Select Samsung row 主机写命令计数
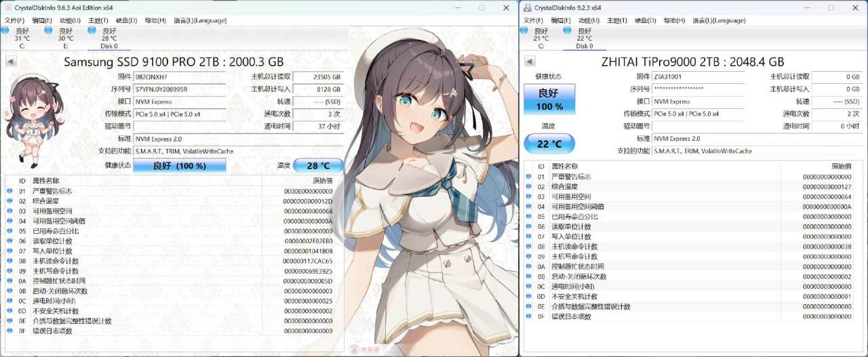This screenshot has width=868, height=357. (x=174, y=271)
